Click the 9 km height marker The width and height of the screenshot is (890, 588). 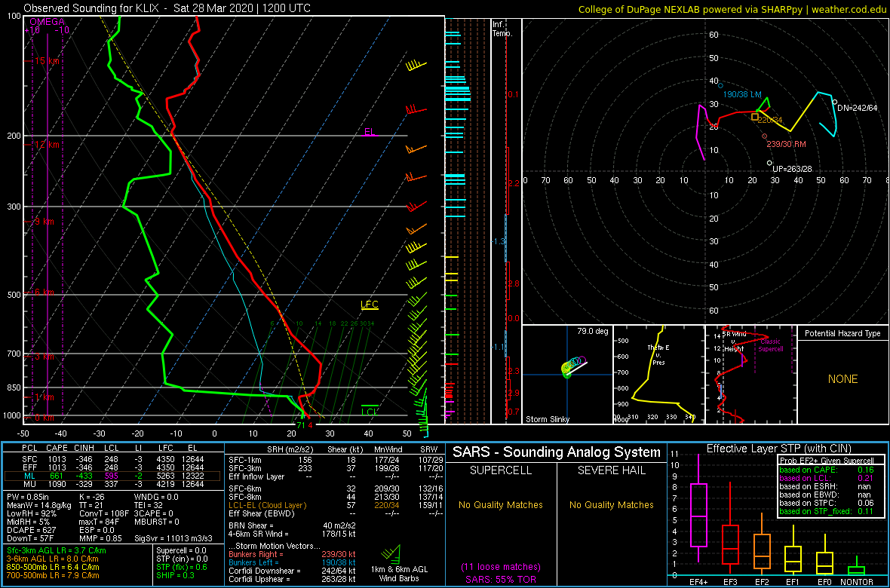(44, 222)
